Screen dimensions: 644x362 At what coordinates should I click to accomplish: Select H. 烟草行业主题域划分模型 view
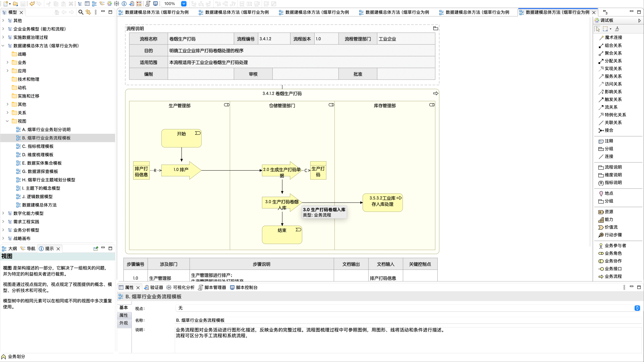46,180
